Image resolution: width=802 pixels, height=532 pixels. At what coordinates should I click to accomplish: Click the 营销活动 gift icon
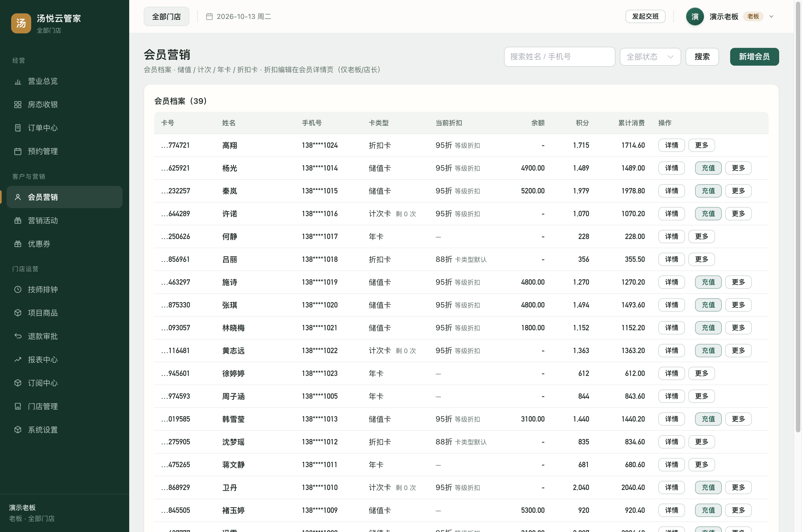click(18, 221)
